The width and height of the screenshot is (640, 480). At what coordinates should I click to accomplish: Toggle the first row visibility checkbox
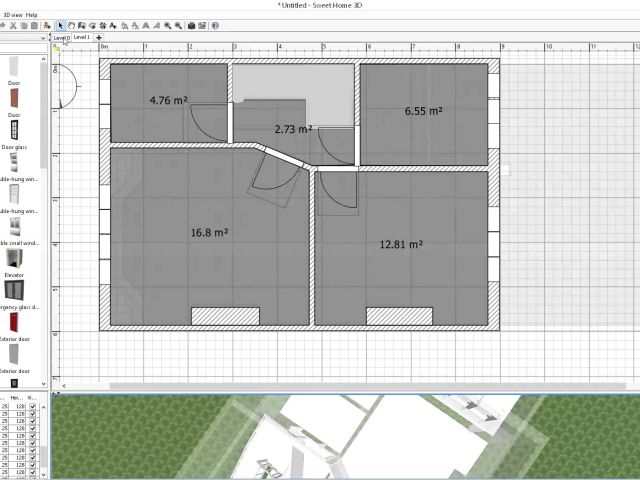click(x=33, y=407)
